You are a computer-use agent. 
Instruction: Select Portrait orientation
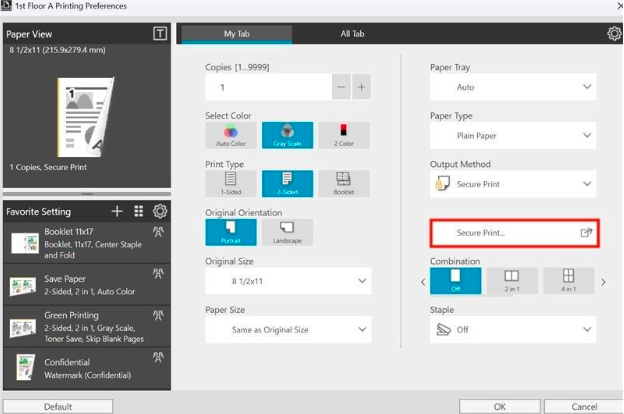click(231, 232)
